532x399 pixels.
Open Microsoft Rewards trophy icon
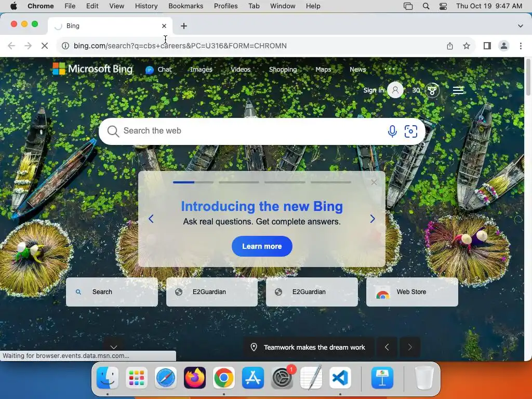[x=432, y=90]
